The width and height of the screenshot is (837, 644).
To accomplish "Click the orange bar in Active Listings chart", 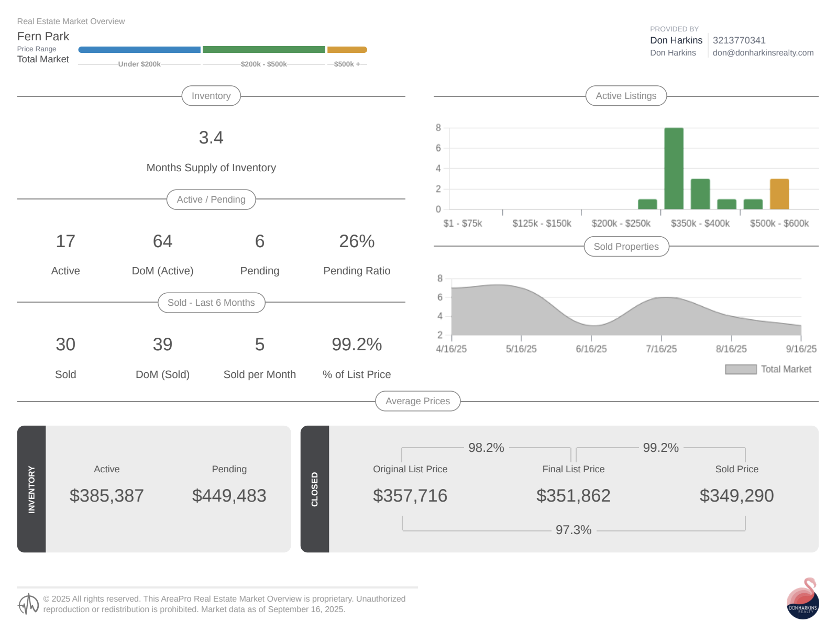I will [x=779, y=194].
